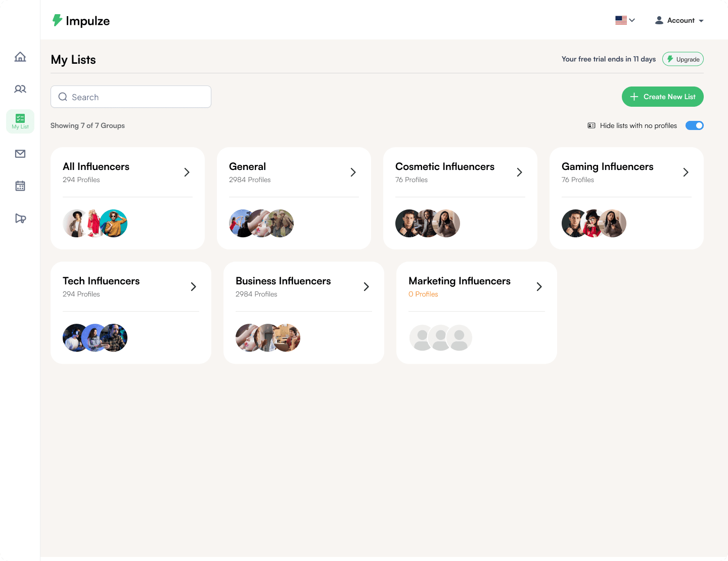Click the Upgrade button
Screen dimensions: 728x561
pos(683,59)
